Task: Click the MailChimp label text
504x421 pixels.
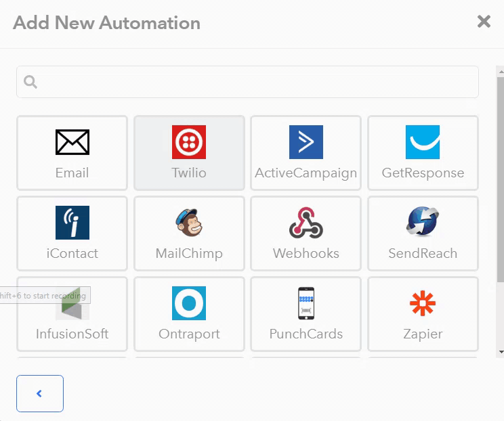Action: click(189, 254)
